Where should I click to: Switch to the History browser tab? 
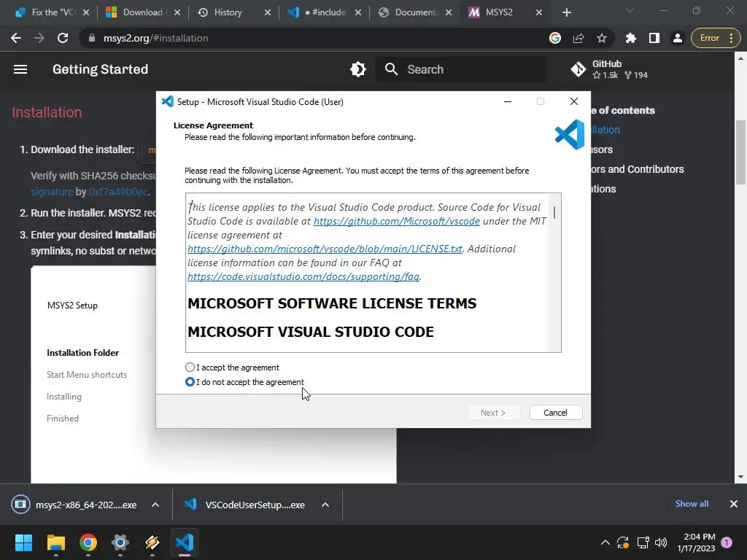(x=228, y=12)
